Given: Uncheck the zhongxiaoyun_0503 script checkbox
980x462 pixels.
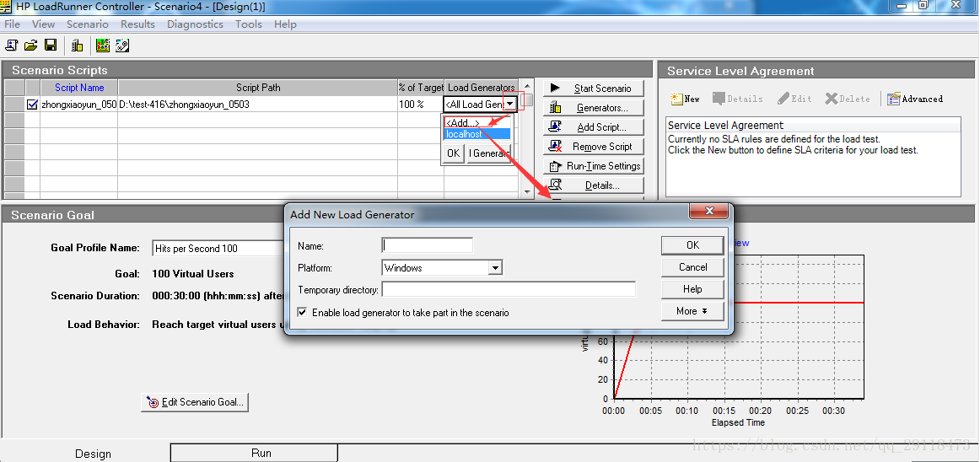Looking at the screenshot, I should point(33,105).
